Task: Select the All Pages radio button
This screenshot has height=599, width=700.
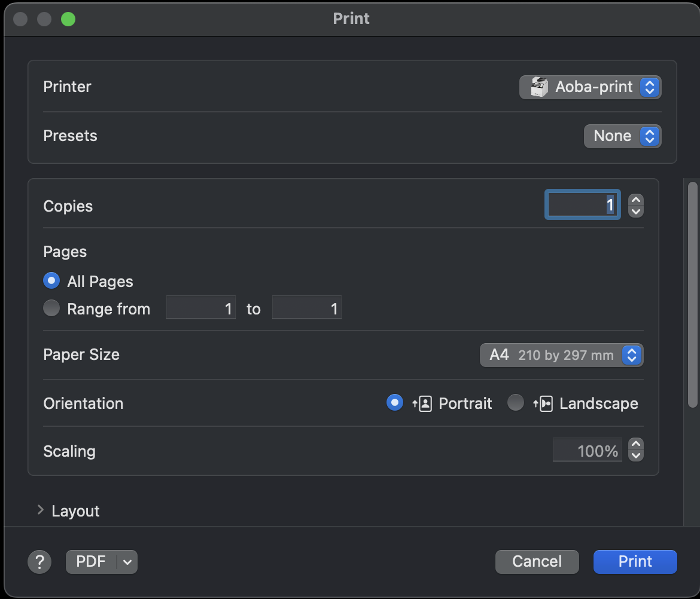Action: 52,280
